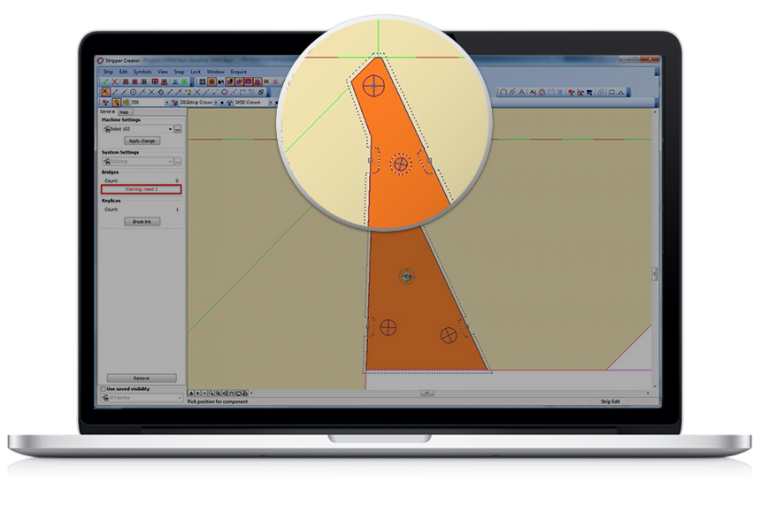Switch to the Male tab
The image size is (768, 512).
[x=124, y=112]
